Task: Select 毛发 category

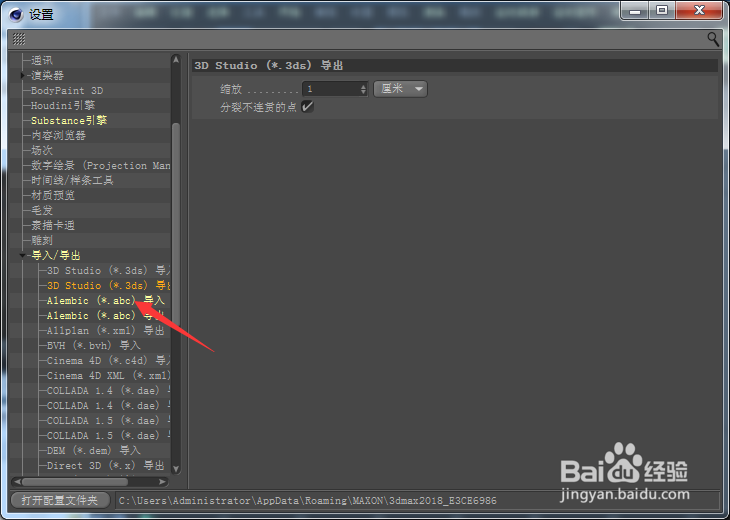Action: click(x=42, y=210)
